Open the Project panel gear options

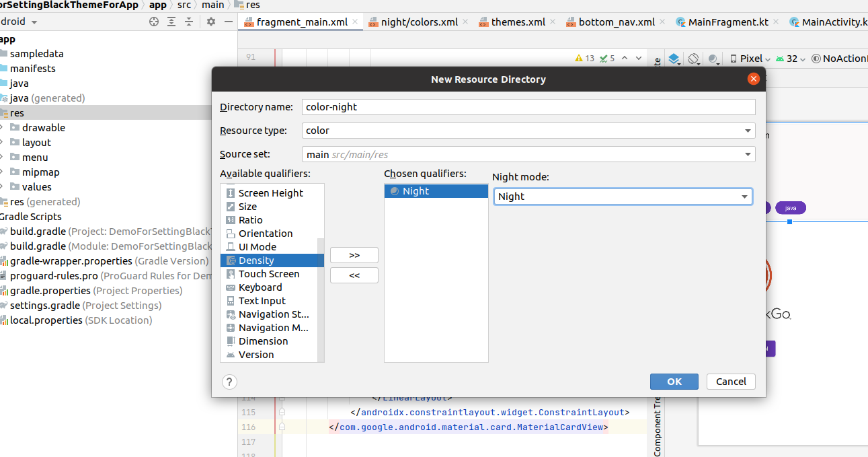click(211, 22)
